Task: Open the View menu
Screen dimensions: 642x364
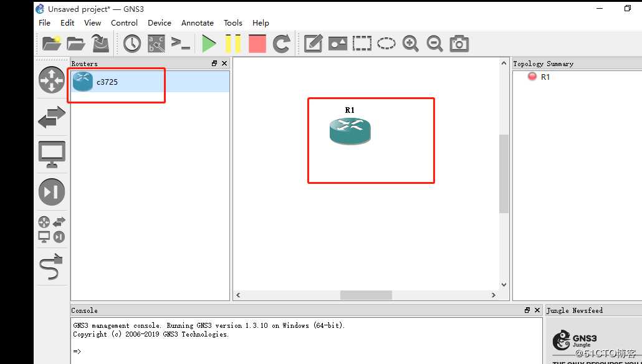Action: [92, 23]
